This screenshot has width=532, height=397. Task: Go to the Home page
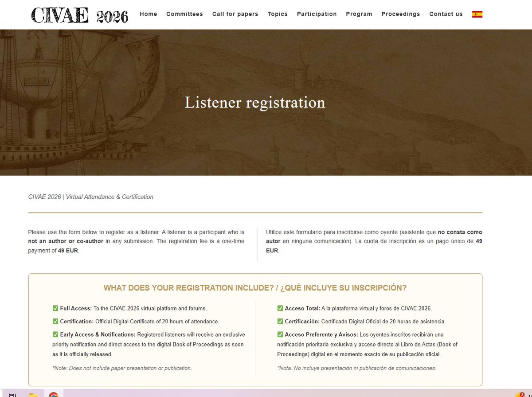pyautogui.click(x=149, y=14)
